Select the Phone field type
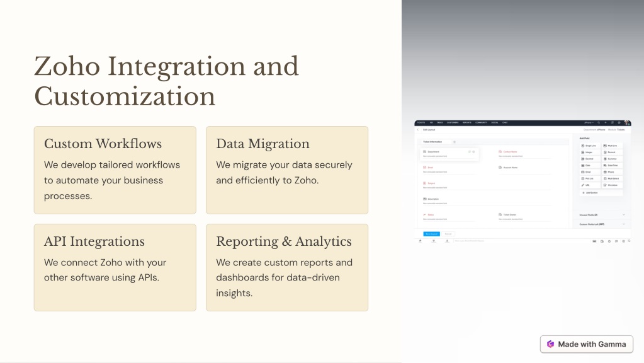644x363 pixels. click(612, 172)
